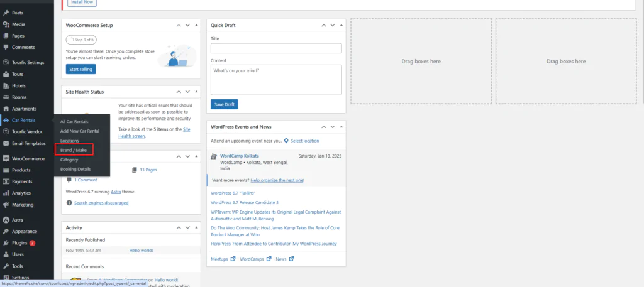Read WordPress 6.7 "Rollins" news
644x287 pixels.
click(233, 193)
